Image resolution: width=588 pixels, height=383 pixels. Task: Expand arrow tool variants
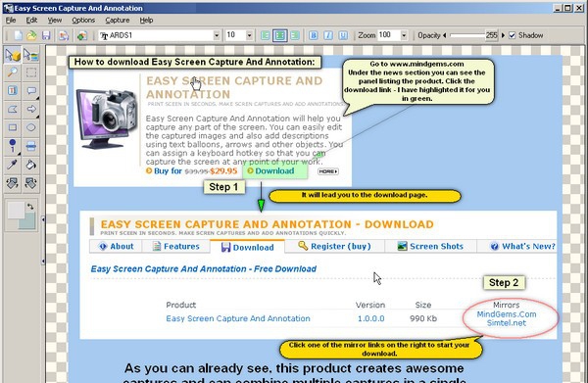(x=38, y=117)
